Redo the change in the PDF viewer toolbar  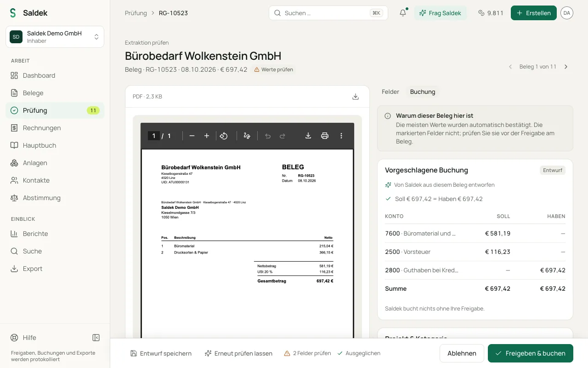[x=283, y=136]
